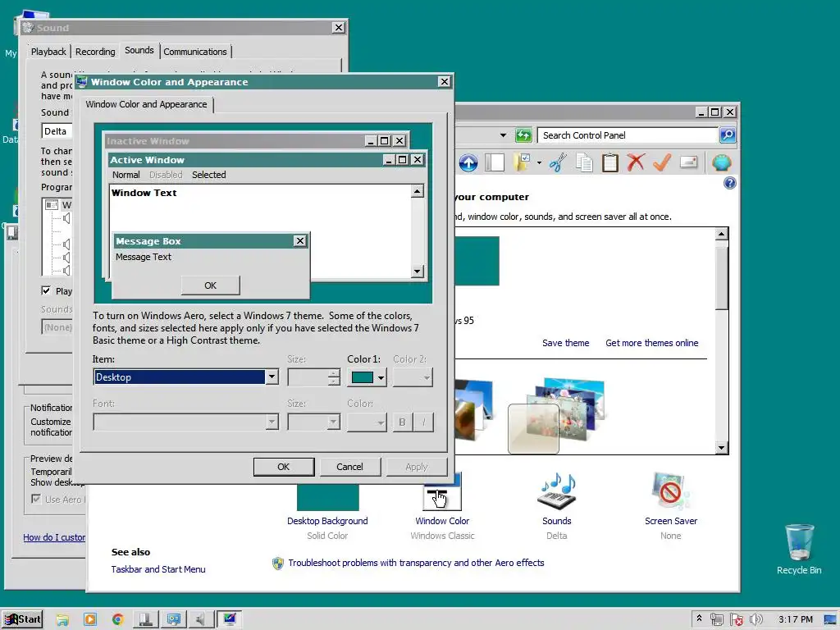The width and height of the screenshot is (840, 630).
Task: Click the Desktop Background link
Action: click(x=327, y=521)
